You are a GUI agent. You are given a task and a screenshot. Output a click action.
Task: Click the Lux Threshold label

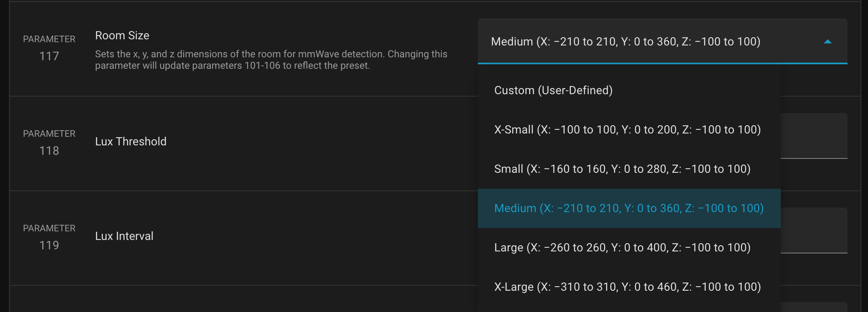pos(131,142)
